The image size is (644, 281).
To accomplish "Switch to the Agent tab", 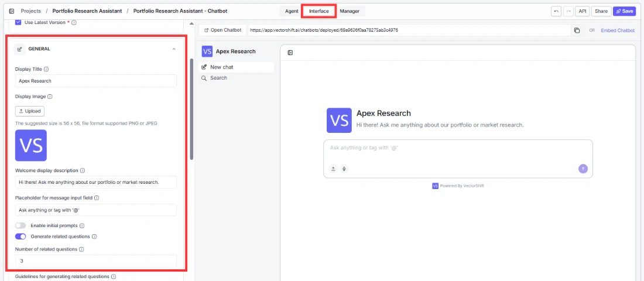I will click(x=292, y=11).
